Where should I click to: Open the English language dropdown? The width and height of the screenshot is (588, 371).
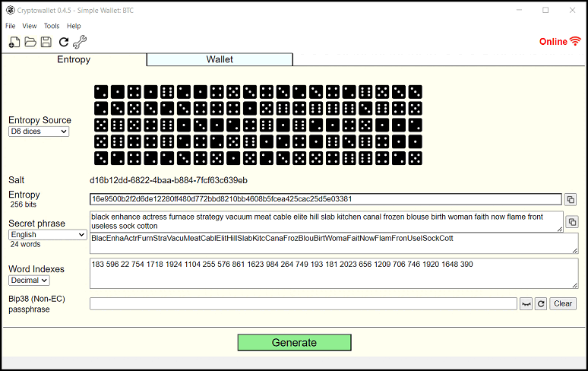coord(48,235)
